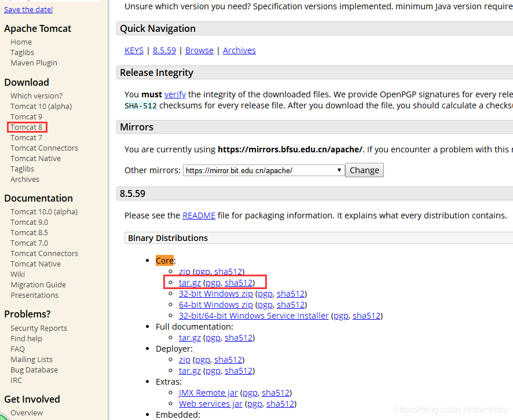Download the JMX Remote jar
513x420 pixels.
[208, 392]
